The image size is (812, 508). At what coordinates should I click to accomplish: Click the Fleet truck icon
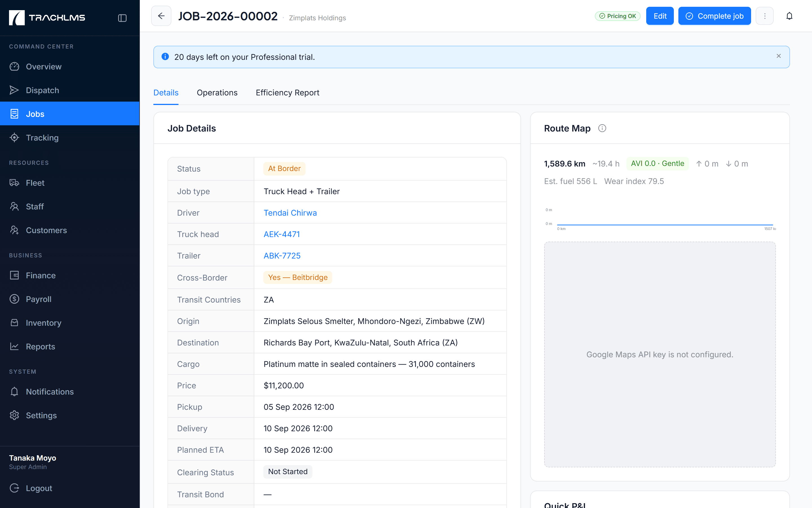click(x=14, y=183)
